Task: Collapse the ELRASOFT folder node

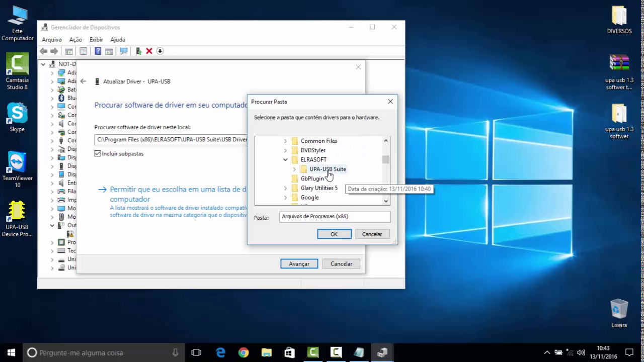Action: coord(285,160)
